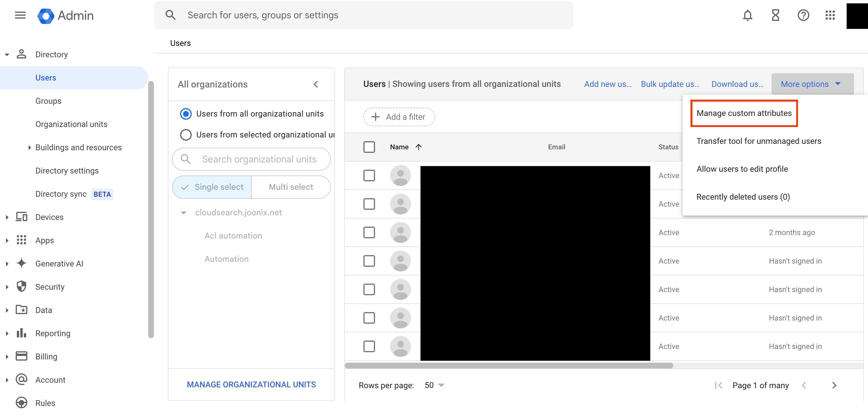Collapse the cloudsearch.joonix.net tree
This screenshot has width=868, height=419.
[184, 213]
